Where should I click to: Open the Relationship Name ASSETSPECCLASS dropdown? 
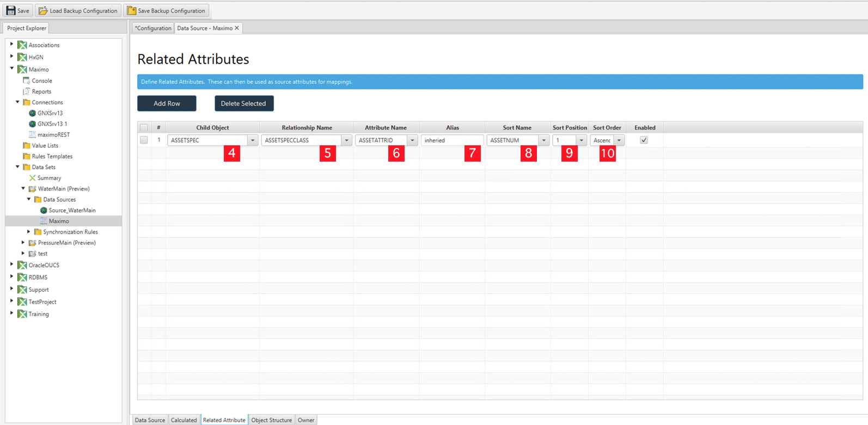[x=347, y=140]
